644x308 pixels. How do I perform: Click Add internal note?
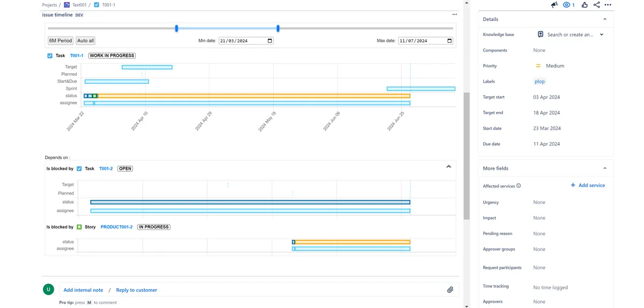point(83,290)
